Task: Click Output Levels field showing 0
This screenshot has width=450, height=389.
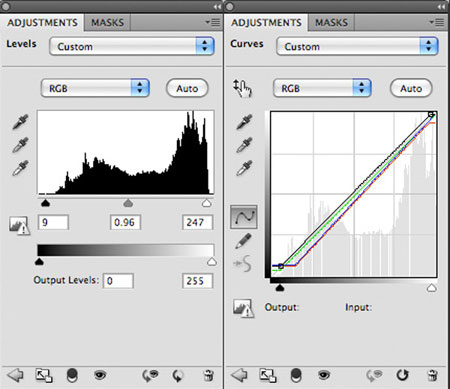Action: tap(118, 281)
